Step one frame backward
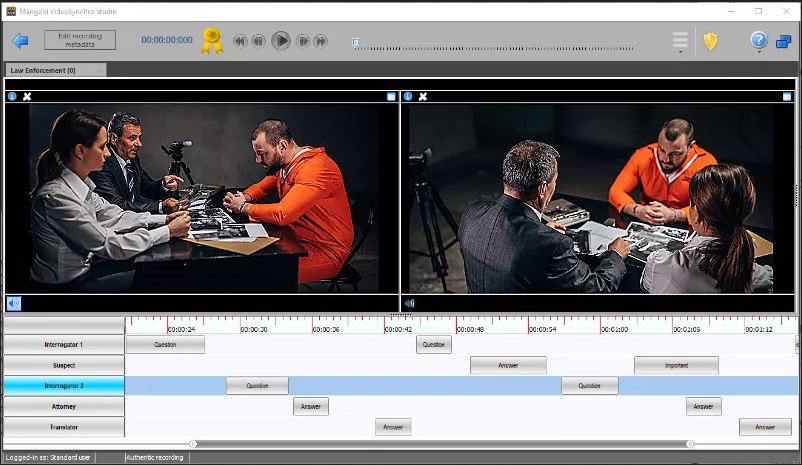802x465 pixels. point(259,41)
